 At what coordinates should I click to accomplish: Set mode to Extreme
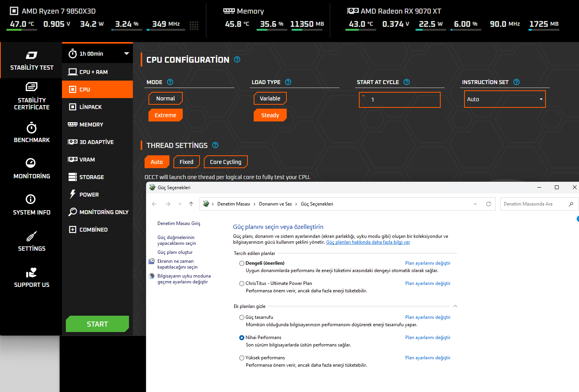[166, 115]
